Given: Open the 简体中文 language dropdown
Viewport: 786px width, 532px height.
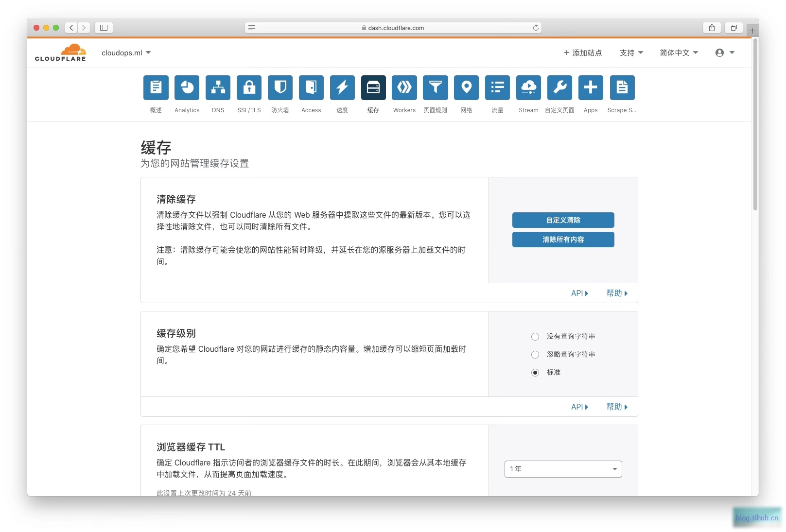Looking at the screenshot, I should [679, 52].
